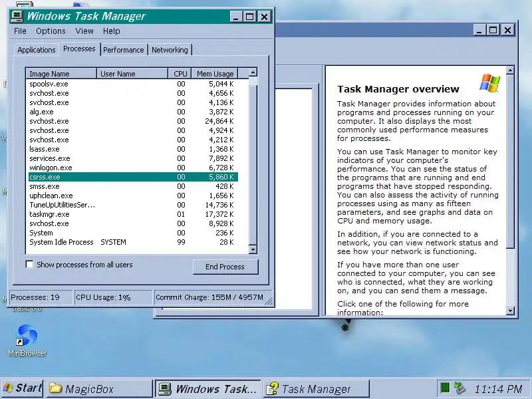Select the uphclean.exe process
Image resolution: width=532 pixels, height=399 pixels.
click(133, 196)
